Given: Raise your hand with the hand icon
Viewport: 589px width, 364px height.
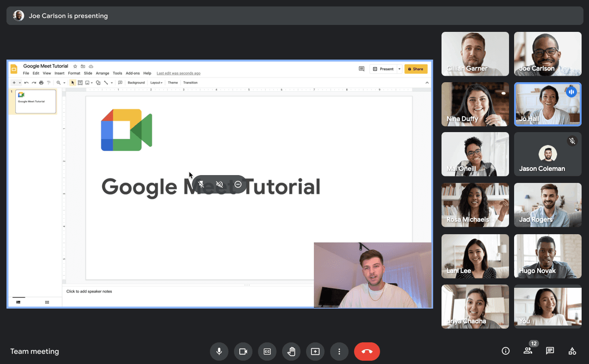Looking at the screenshot, I should [291, 352].
